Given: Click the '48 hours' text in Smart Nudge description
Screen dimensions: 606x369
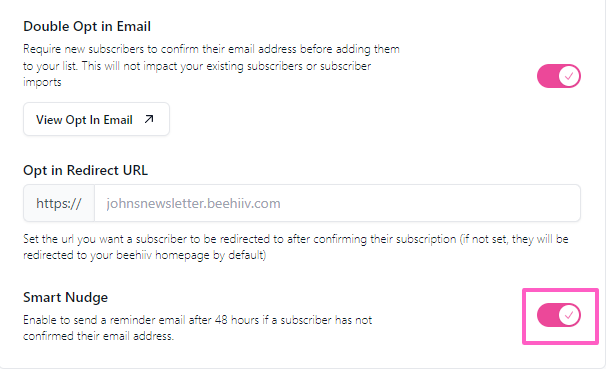Looking at the screenshot, I should click(x=237, y=320).
